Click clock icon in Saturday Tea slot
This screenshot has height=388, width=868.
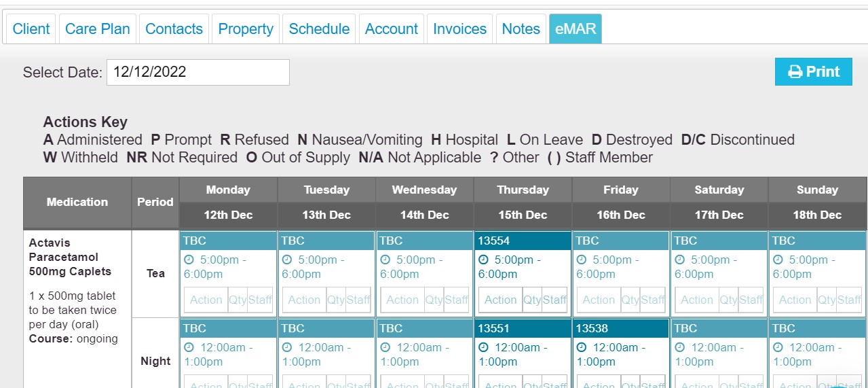[x=679, y=260]
